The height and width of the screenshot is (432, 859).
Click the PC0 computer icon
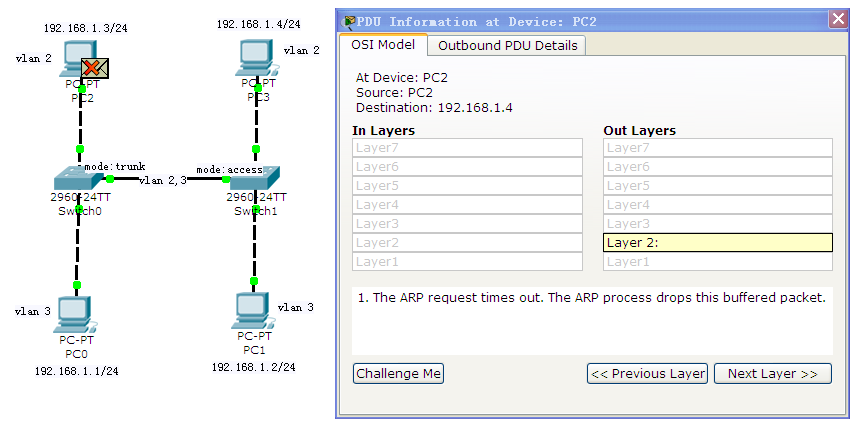(77, 313)
